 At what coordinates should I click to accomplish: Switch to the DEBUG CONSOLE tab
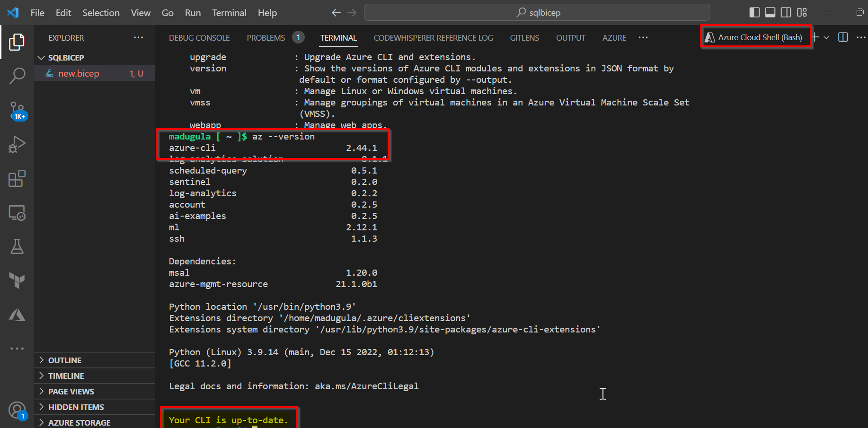pos(199,38)
